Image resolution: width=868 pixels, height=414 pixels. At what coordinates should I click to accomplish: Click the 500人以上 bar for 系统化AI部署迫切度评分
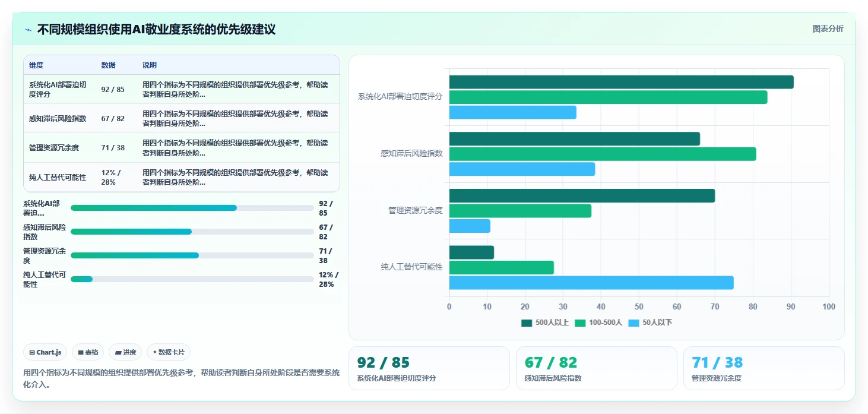coord(621,82)
